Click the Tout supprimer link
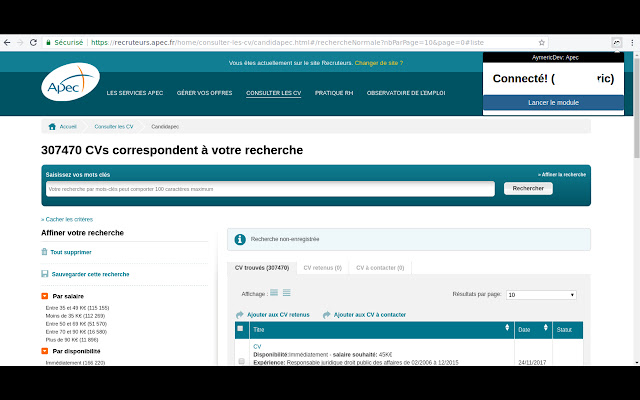 71,252
